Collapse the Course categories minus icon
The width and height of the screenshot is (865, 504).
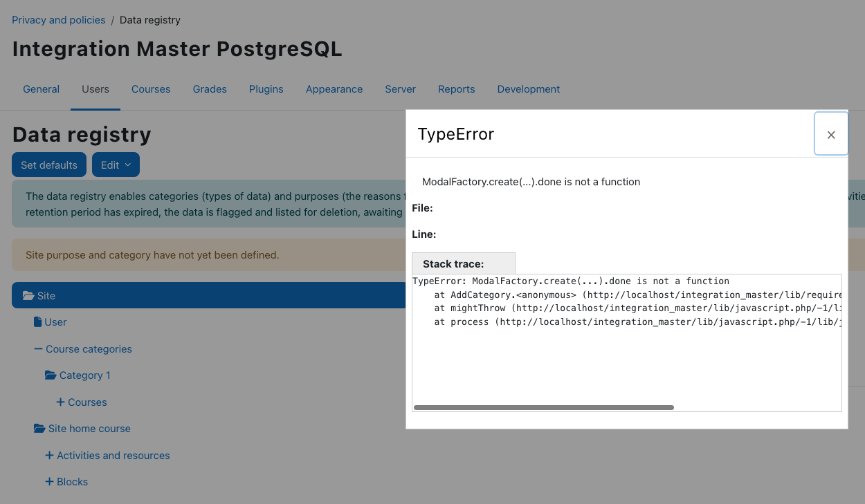tap(38, 349)
